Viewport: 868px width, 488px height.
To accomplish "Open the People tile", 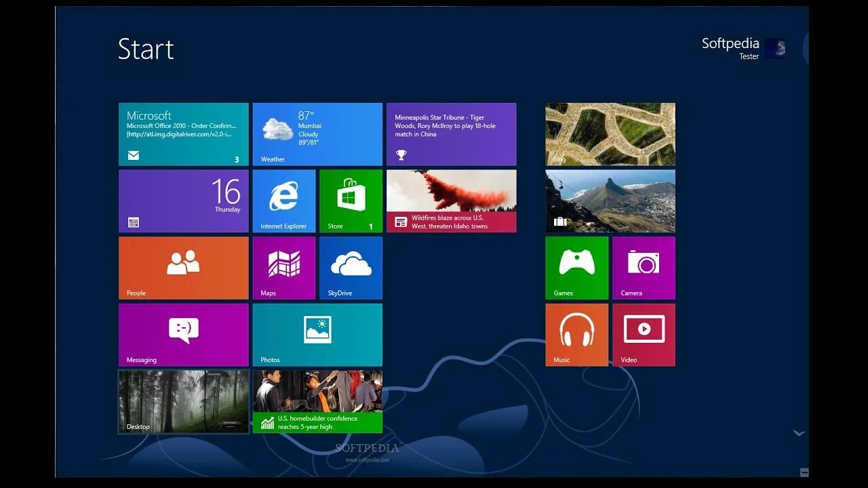I will click(184, 268).
